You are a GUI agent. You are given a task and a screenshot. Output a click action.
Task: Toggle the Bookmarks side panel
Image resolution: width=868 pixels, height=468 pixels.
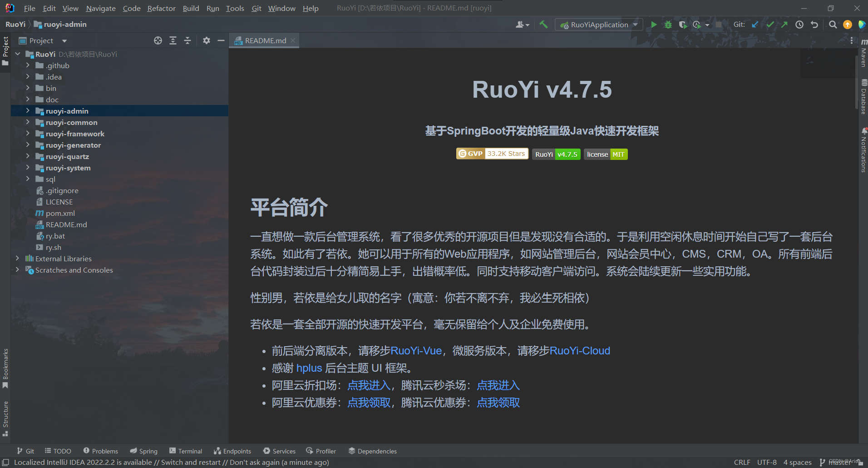tap(5, 368)
